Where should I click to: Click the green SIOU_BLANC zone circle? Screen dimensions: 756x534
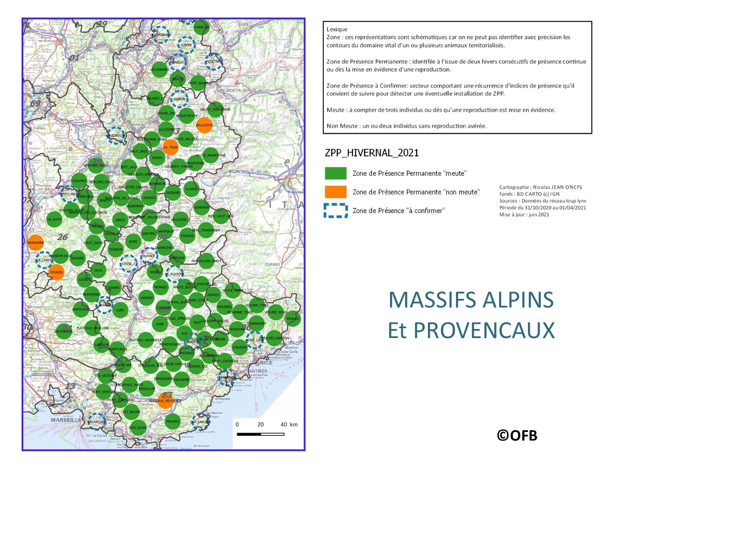click(138, 428)
